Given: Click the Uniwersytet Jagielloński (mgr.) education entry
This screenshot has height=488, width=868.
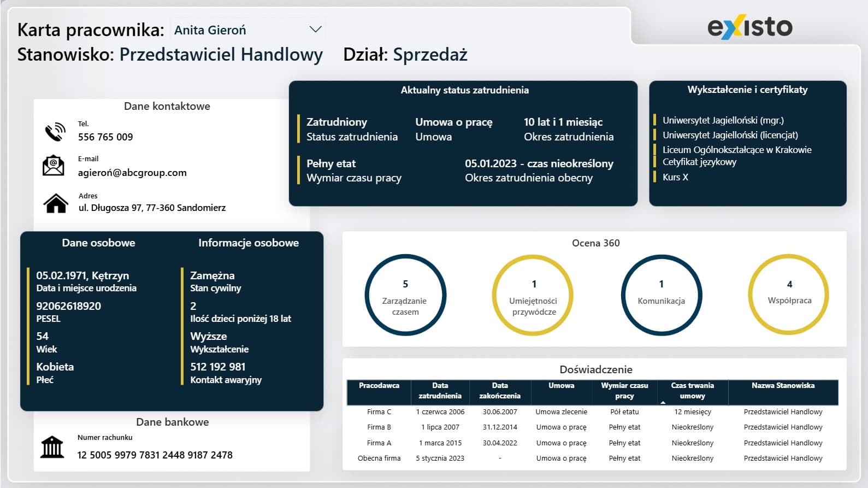Looking at the screenshot, I should 723,120.
